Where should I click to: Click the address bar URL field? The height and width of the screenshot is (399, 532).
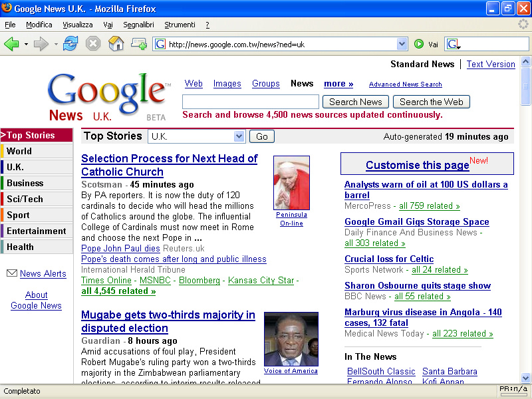point(281,44)
